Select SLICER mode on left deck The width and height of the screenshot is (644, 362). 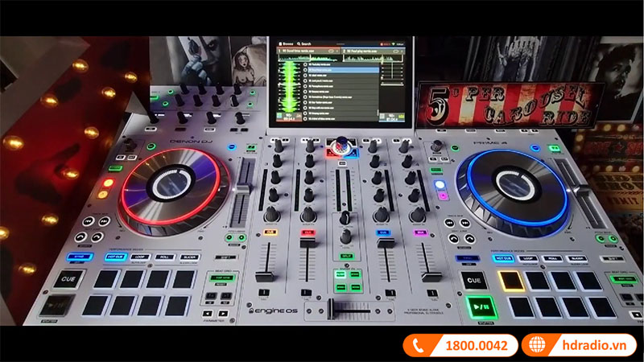coord(190,257)
